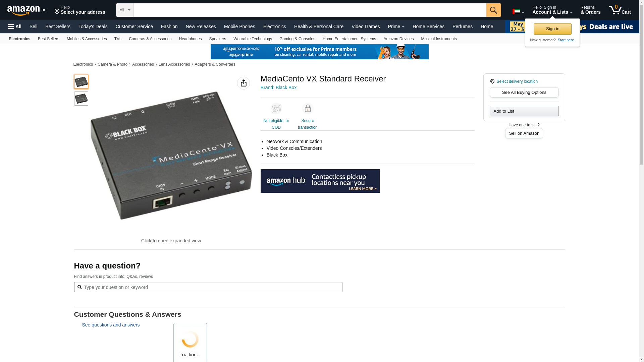The width and height of the screenshot is (644, 362).
Task: Select the second product thumbnail
Action: (x=81, y=99)
